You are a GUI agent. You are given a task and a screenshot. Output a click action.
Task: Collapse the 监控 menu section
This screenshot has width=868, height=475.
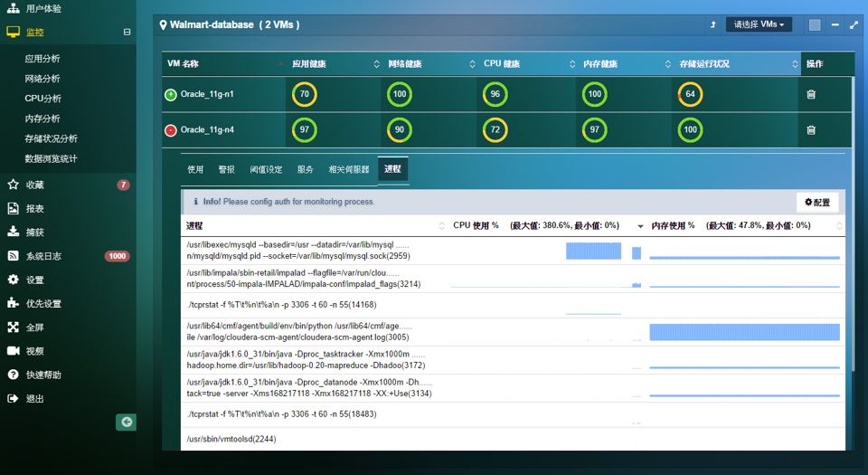coord(127,33)
